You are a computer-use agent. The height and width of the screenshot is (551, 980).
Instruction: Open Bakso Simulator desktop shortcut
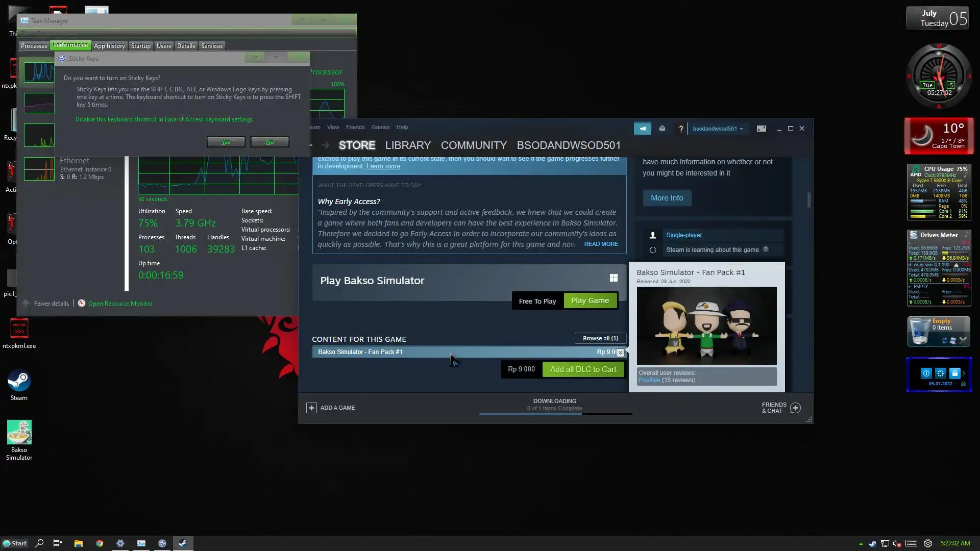[19, 433]
